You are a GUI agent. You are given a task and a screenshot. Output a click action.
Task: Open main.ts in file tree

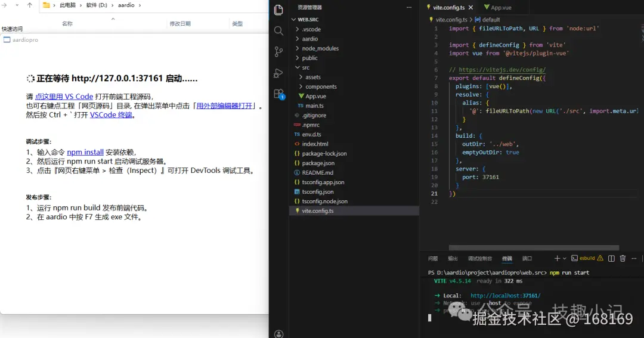click(314, 106)
